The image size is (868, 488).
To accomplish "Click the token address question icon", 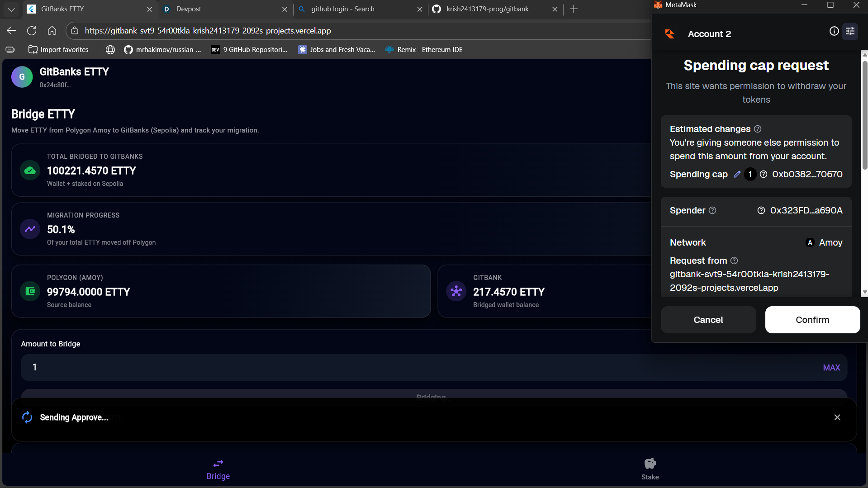I will tap(764, 174).
